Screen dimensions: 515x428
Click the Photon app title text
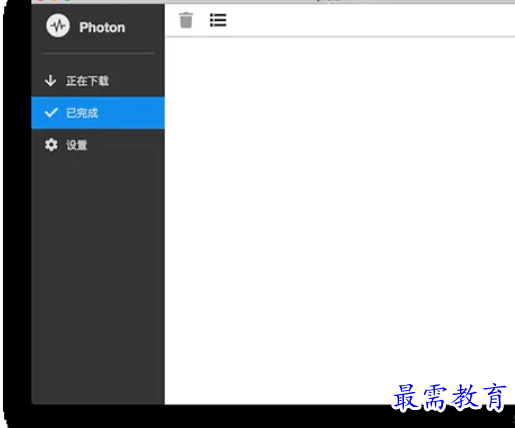(x=102, y=27)
